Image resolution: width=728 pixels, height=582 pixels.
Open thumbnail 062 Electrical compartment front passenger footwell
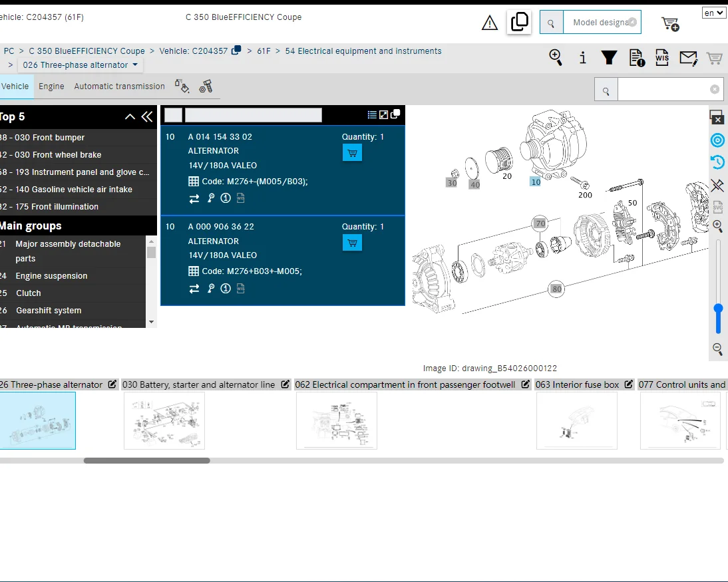[x=337, y=420]
